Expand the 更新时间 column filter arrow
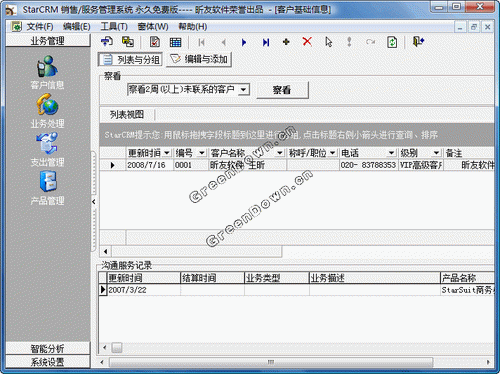The image size is (500, 374). (167, 153)
